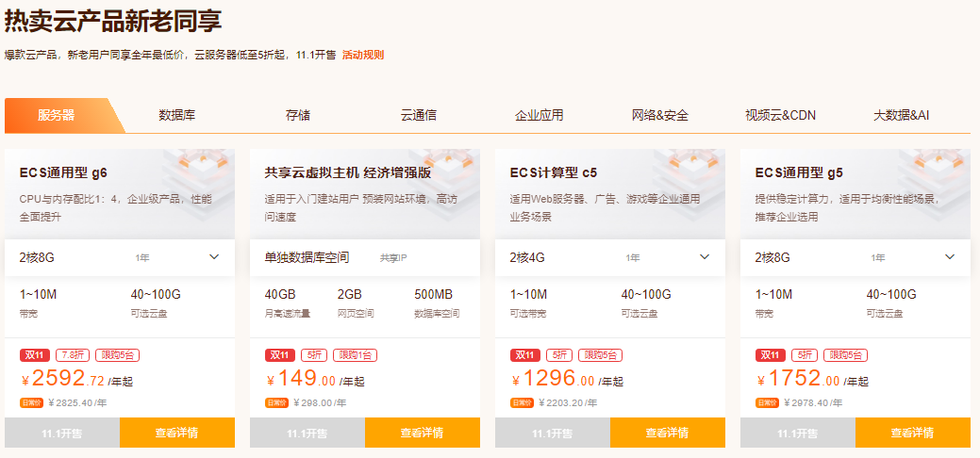Click the 日常价 badge on the c5 card
The width and height of the screenshot is (980, 458).
522,402
